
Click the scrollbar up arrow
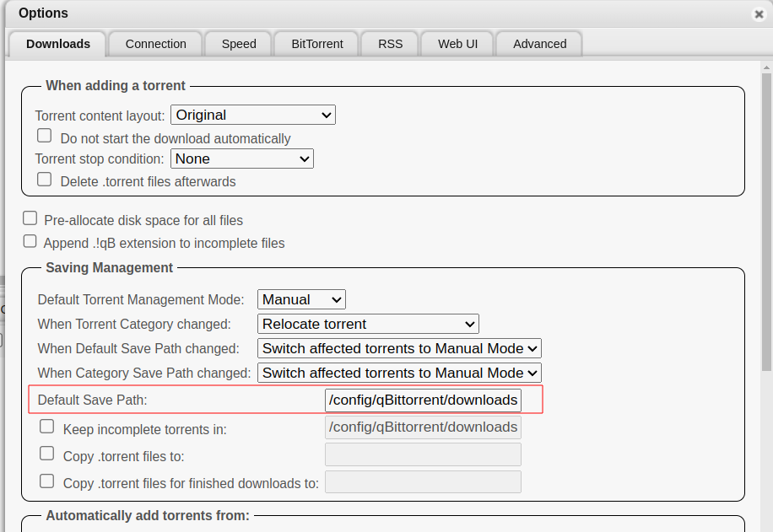click(766, 67)
